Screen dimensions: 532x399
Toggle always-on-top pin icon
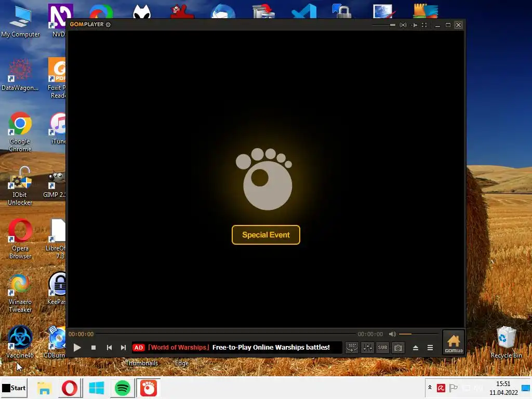(x=414, y=25)
